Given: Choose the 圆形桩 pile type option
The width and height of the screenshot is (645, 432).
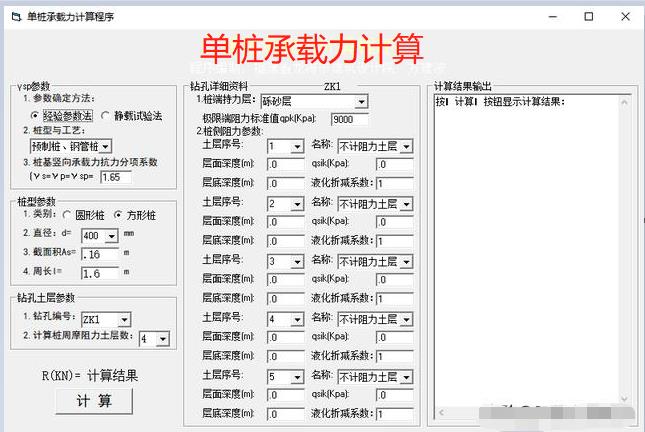Looking at the screenshot, I should [58, 214].
